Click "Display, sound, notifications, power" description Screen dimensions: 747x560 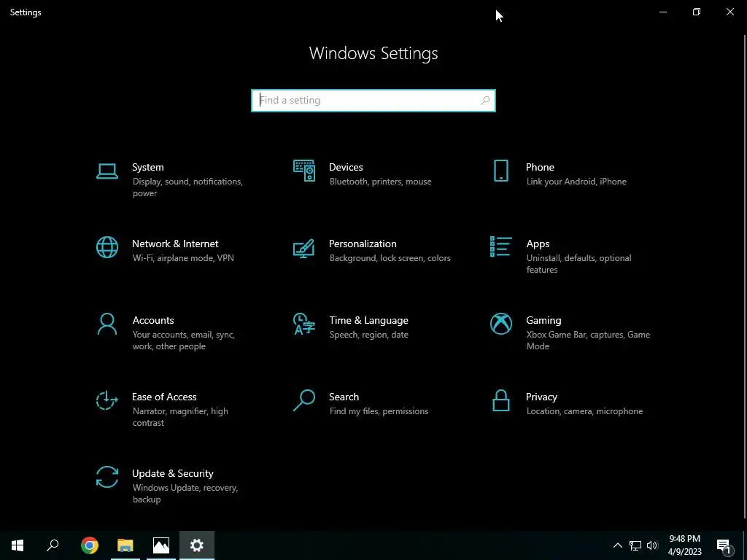pos(187,187)
